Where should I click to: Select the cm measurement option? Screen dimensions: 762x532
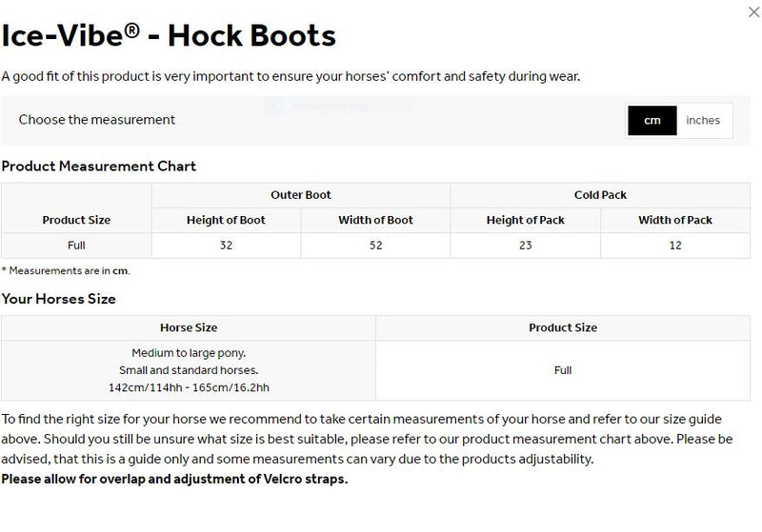pyautogui.click(x=652, y=120)
